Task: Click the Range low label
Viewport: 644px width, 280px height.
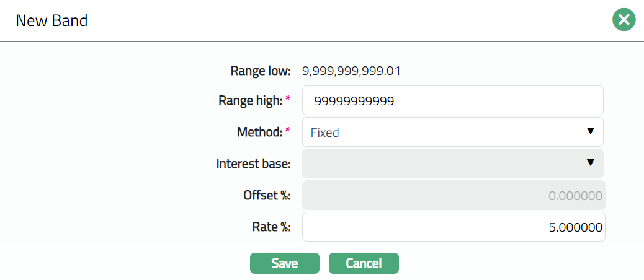Action: pos(260,71)
